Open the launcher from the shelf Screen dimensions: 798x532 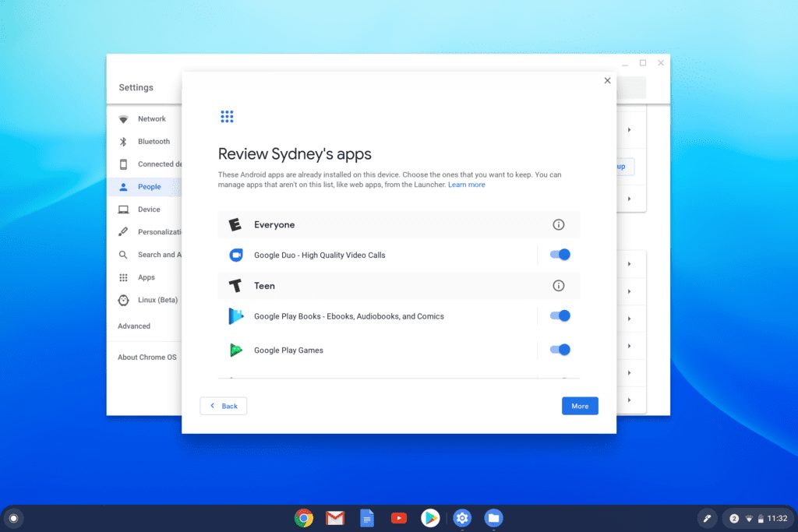[x=14, y=518]
